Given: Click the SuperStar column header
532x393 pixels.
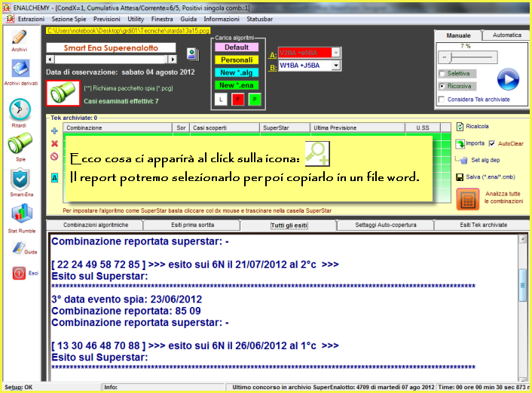Looking at the screenshot, I should point(285,127).
